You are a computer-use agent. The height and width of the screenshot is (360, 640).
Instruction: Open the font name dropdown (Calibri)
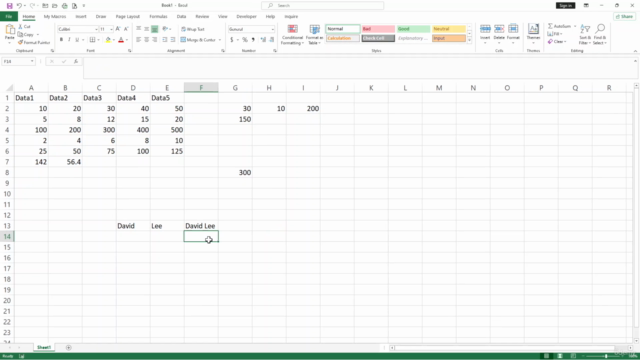pos(96,29)
